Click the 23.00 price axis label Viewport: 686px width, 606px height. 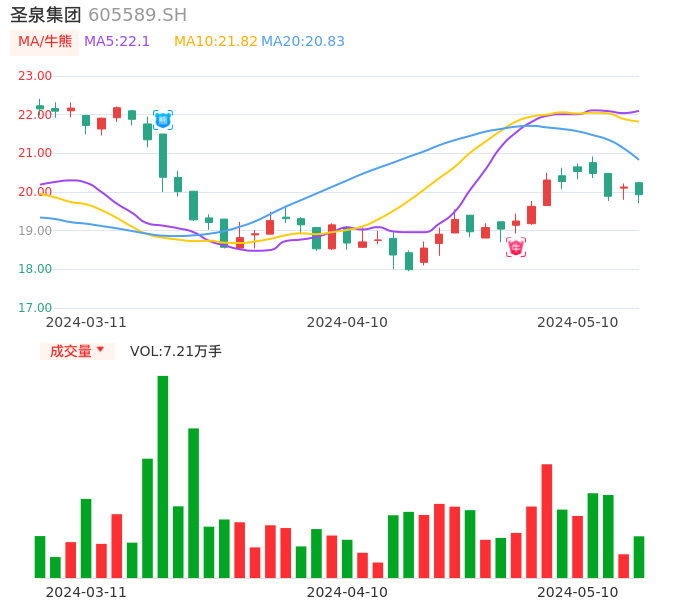pyautogui.click(x=36, y=76)
